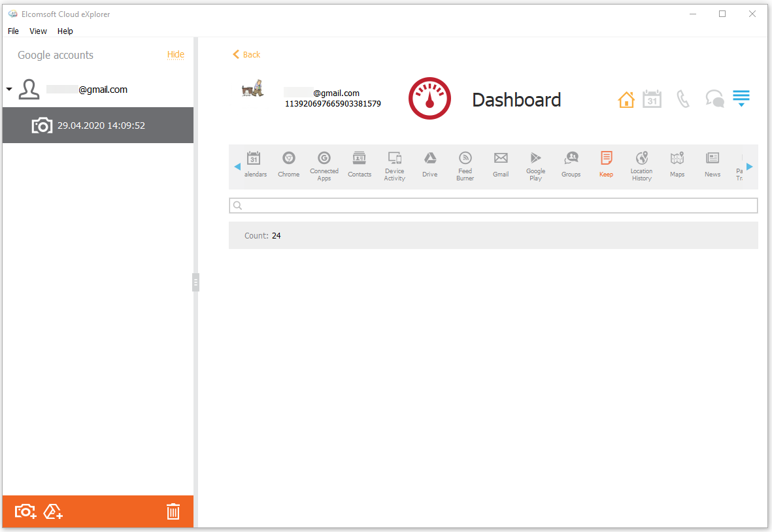Select the Keep notes category

point(606,165)
